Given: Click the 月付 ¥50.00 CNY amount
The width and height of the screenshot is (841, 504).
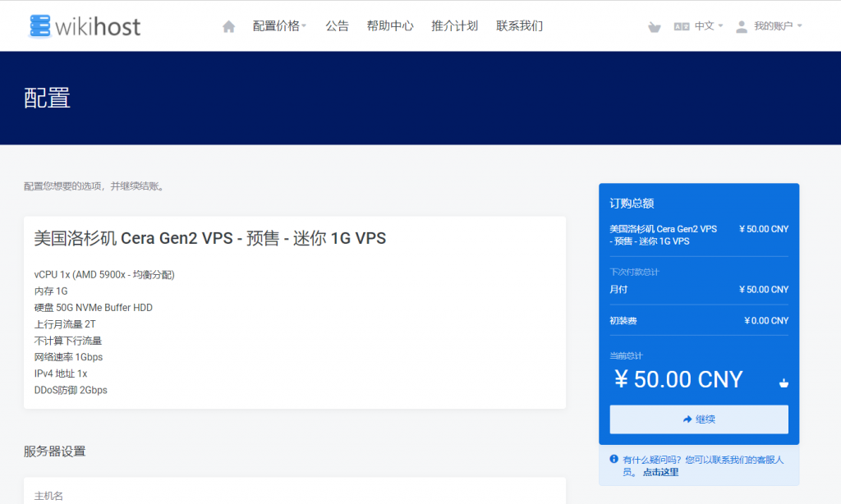Looking at the screenshot, I should click(764, 290).
